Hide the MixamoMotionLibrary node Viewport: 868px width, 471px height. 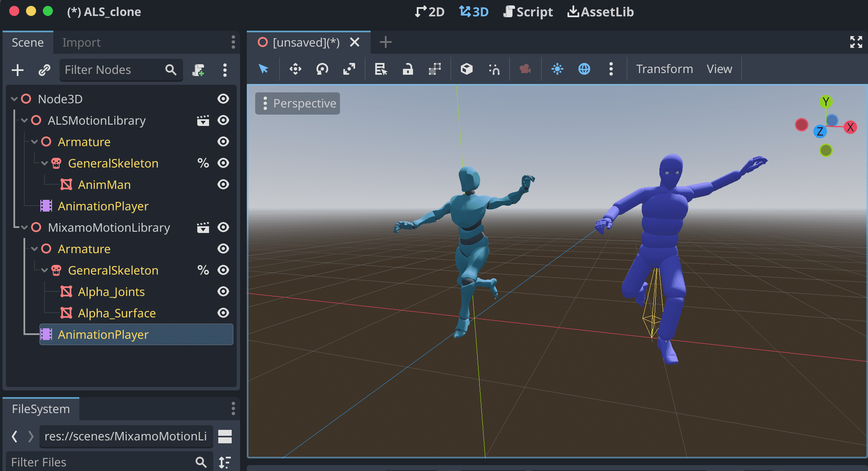[223, 228]
